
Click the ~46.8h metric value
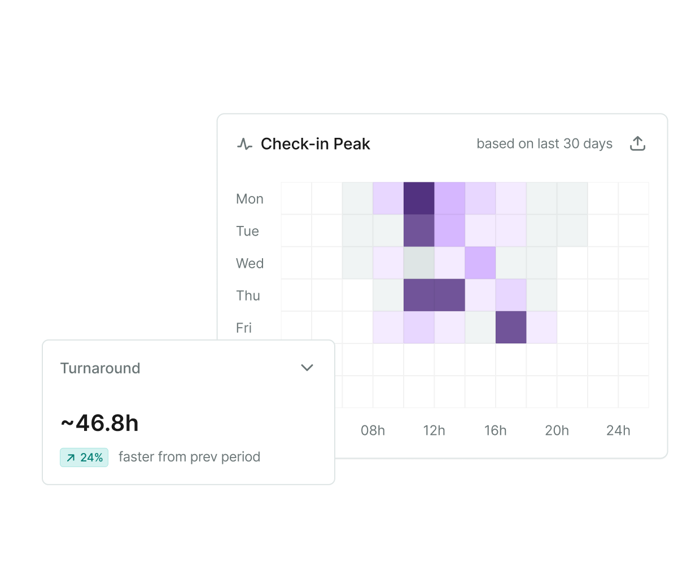99,423
